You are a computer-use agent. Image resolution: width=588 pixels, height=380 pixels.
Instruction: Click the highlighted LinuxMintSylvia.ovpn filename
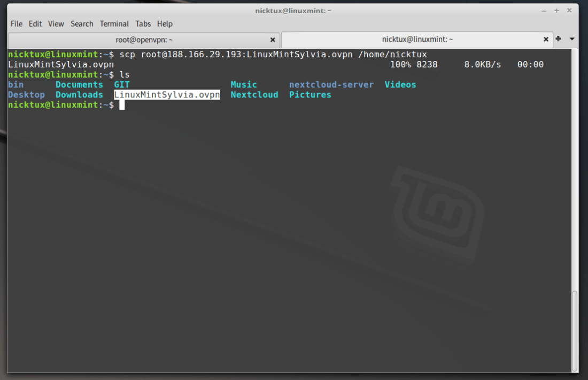[x=167, y=95]
